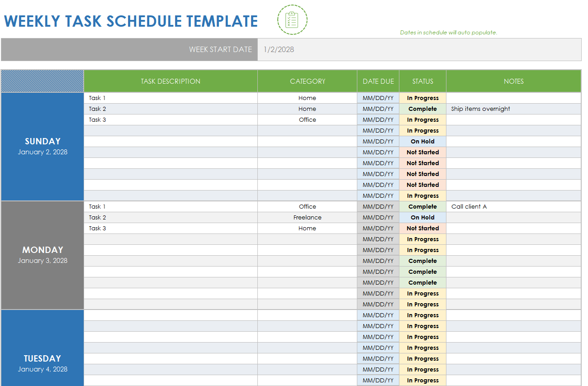Click the gray Monday January 3, 2028 block
The width and height of the screenshot is (588, 386).
click(43, 255)
